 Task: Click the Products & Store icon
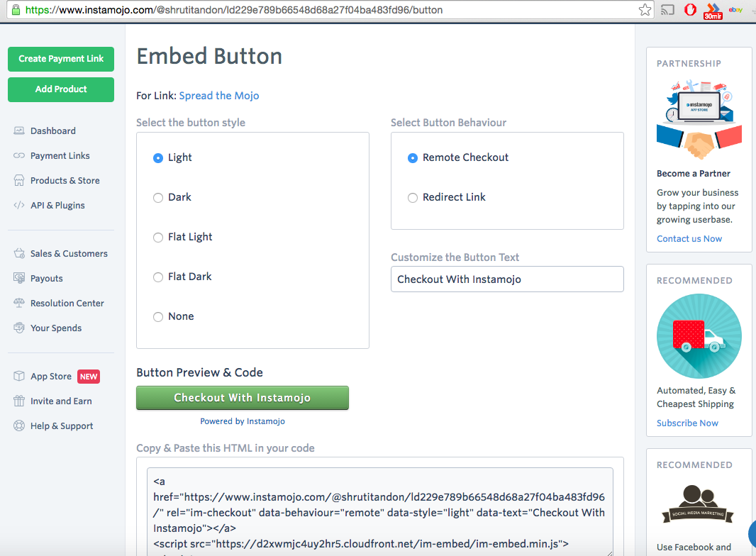[x=19, y=180]
